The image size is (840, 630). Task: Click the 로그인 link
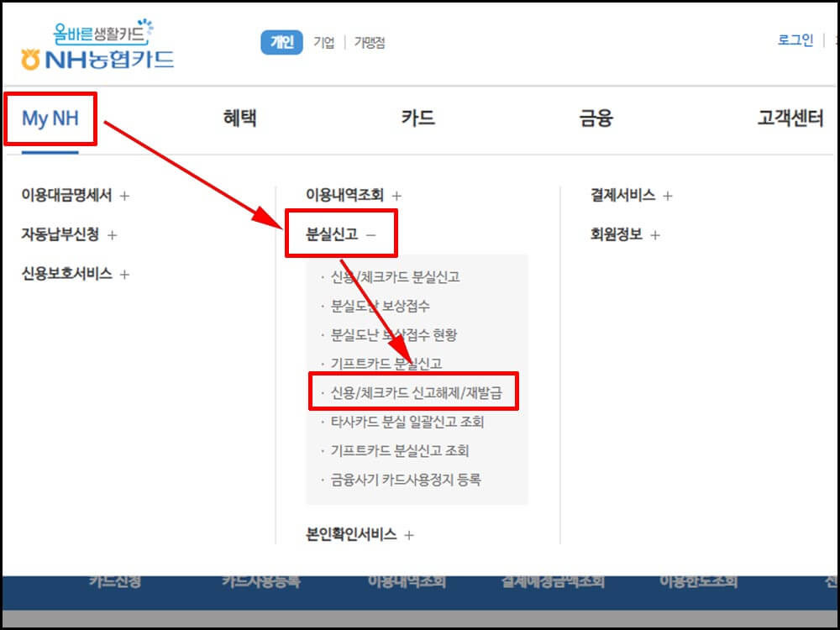[795, 39]
